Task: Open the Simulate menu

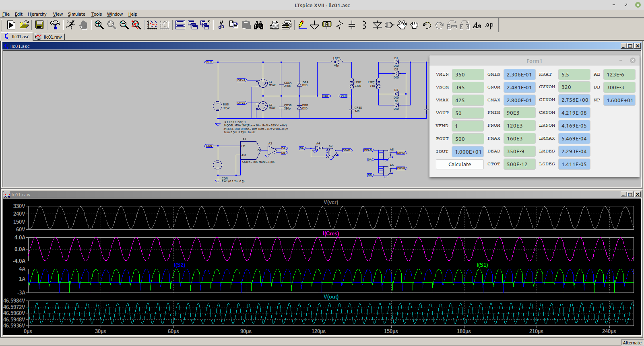Action: [76, 14]
